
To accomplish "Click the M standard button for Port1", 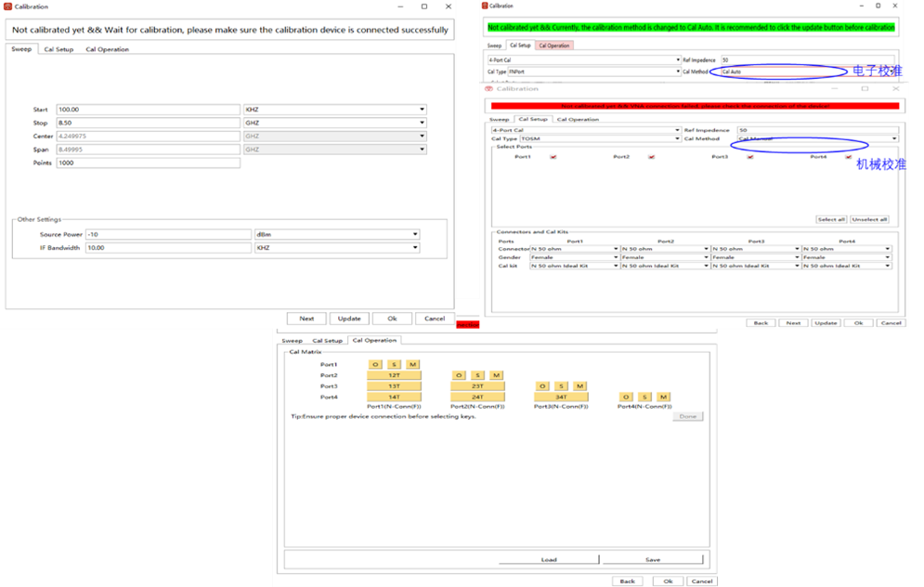I will click(412, 364).
